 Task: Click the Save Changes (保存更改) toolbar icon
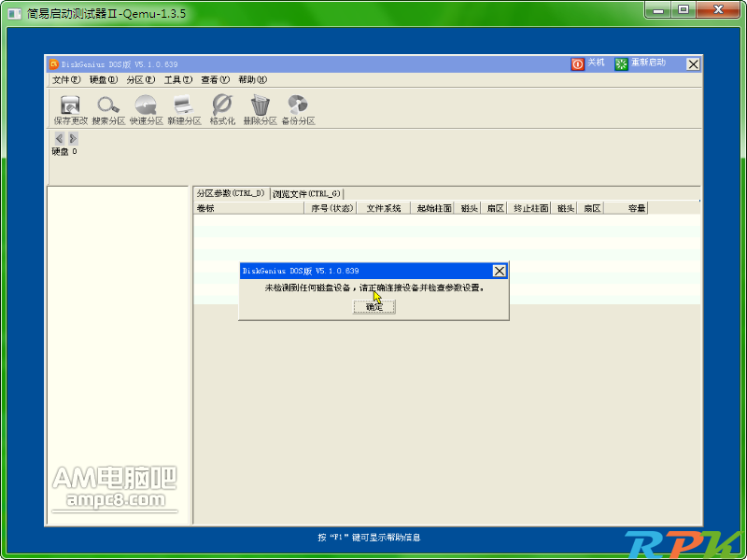[71, 110]
